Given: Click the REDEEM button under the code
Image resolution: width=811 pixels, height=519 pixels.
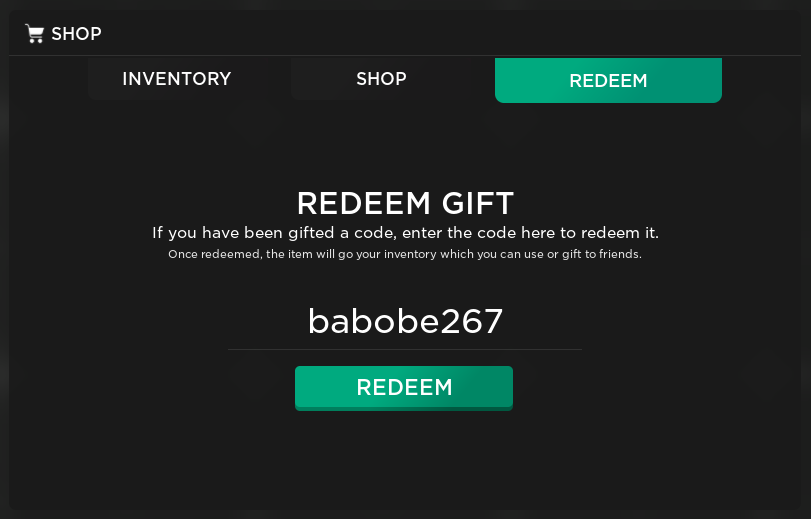Looking at the screenshot, I should tap(404, 388).
